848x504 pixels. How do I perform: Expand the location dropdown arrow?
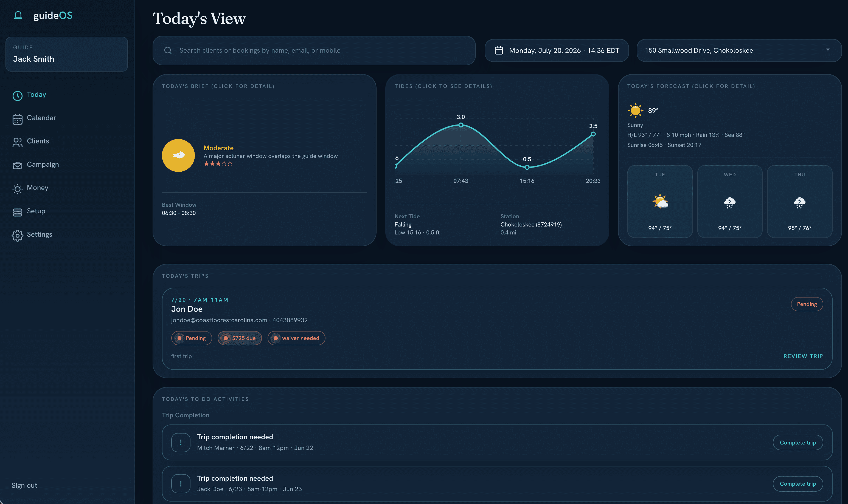(x=828, y=50)
